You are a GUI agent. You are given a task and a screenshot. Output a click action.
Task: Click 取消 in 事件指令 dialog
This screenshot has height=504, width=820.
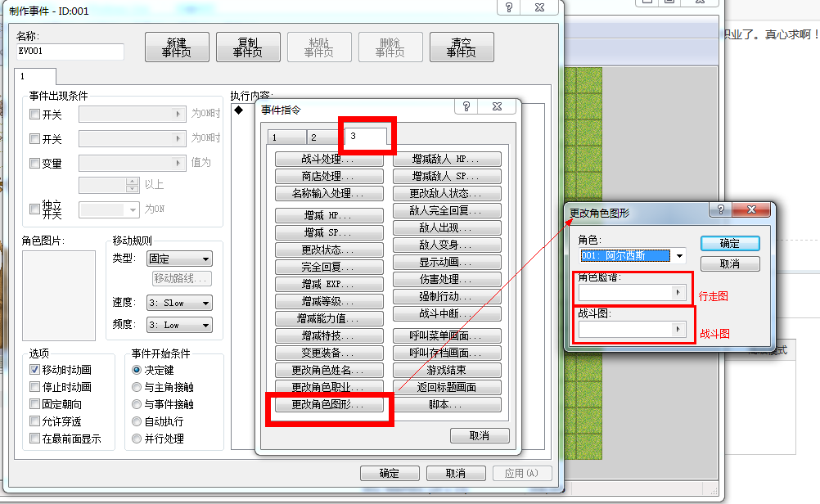(x=480, y=435)
